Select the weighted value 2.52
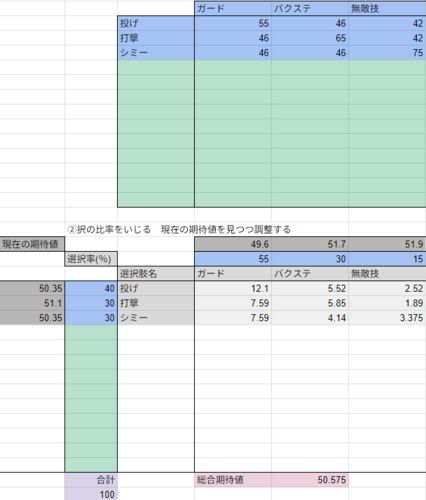This screenshot has width=426, height=500. (387, 288)
